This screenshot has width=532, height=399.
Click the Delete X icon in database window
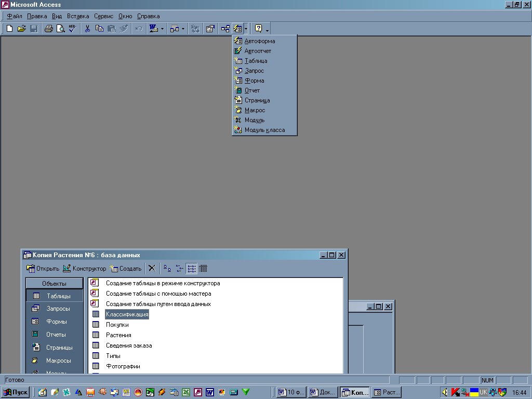tap(152, 269)
